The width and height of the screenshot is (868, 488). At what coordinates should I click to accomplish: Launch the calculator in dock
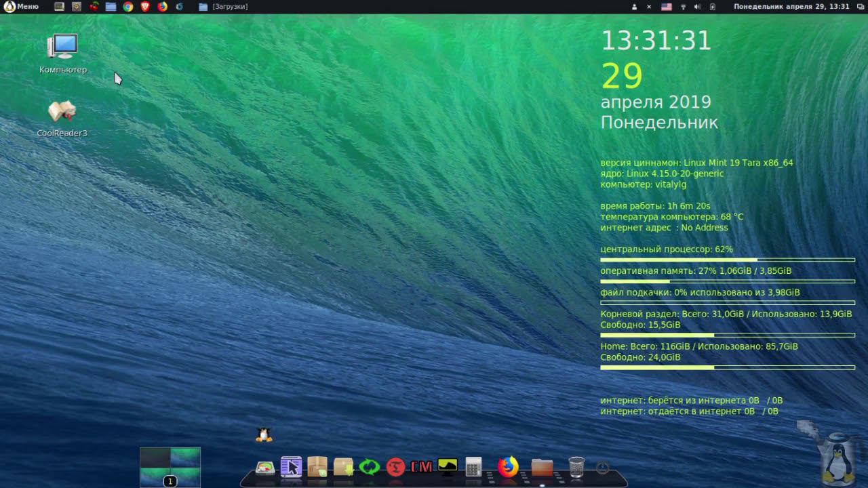473,467
